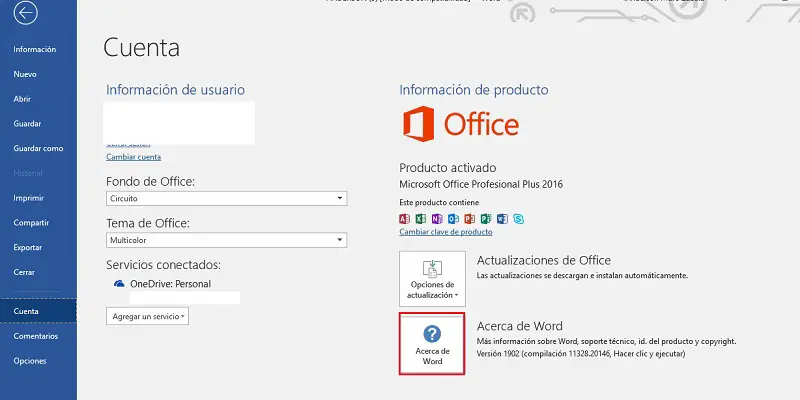Click the Versión 1902 compilation text

coord(581,354)
